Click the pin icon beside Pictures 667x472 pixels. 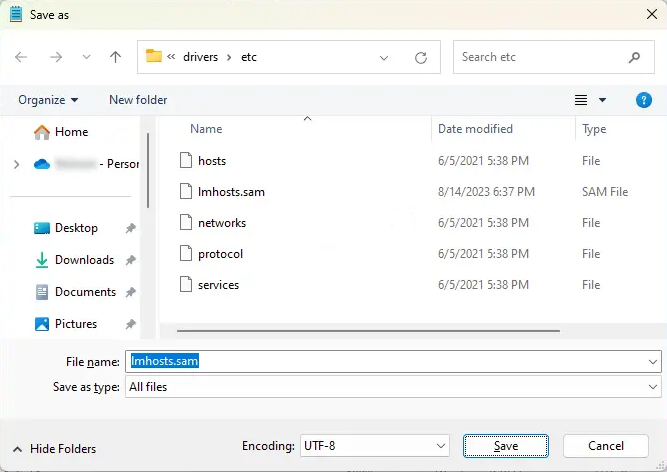point(131,324)
